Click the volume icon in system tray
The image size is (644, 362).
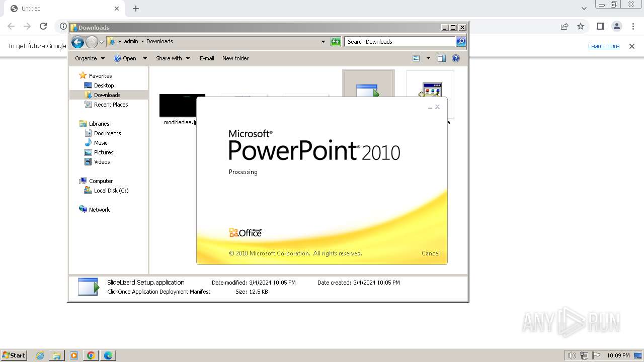(572, 355)
